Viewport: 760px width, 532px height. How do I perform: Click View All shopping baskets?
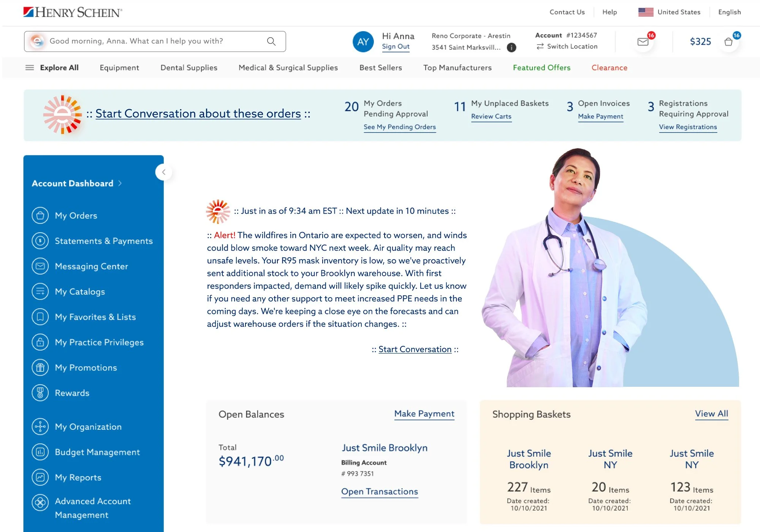click(x=711, y=414)
